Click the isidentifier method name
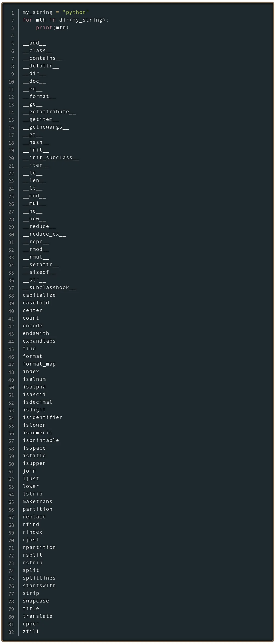The image size is (276, 644). pyautogui.click(x=42, y=417)
